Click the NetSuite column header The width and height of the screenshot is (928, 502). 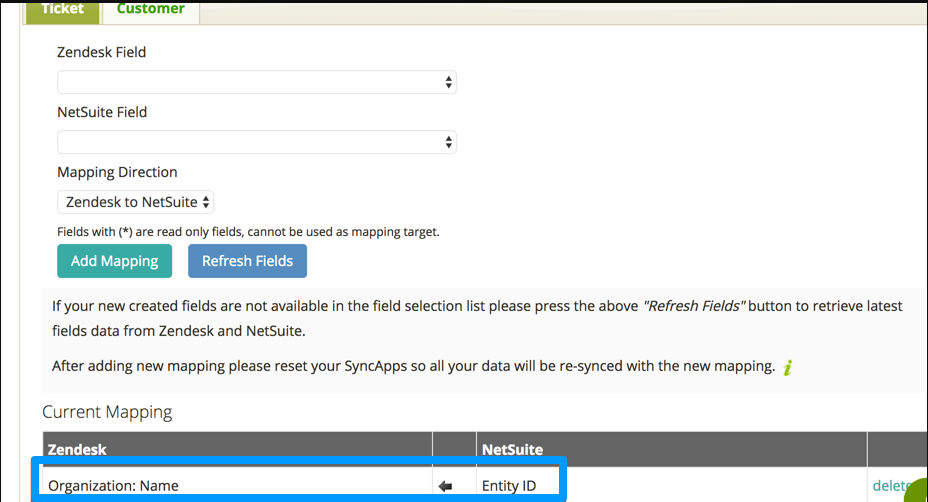[512, 450]
